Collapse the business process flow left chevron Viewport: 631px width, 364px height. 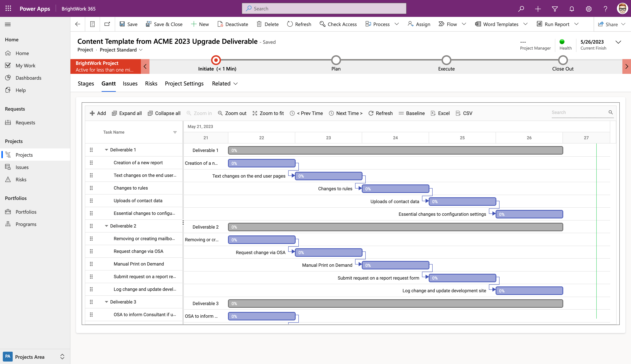click(145, 66)
